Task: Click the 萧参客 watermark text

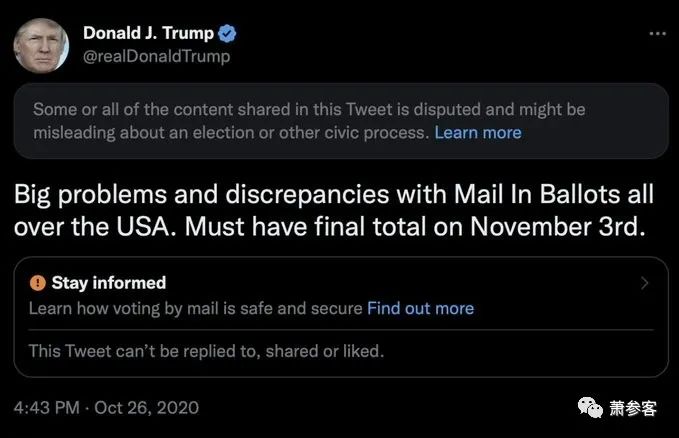Action: [x=633, y=408]
